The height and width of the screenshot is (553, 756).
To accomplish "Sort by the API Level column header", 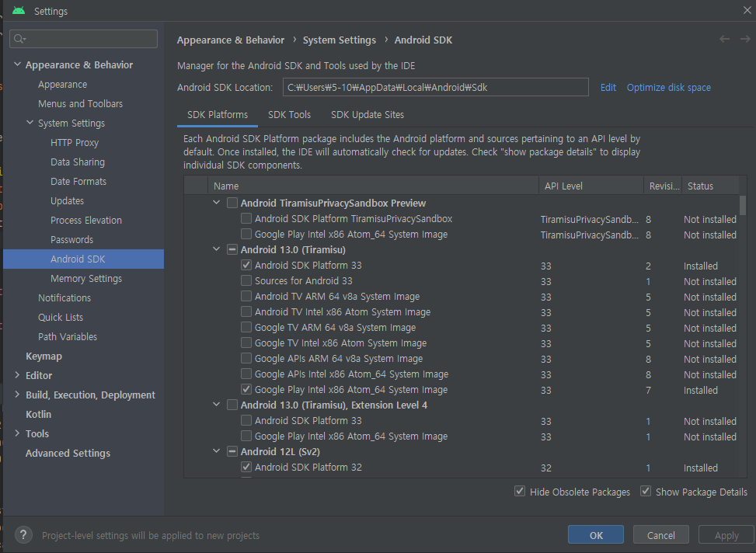I will click(x=591, y=186).
